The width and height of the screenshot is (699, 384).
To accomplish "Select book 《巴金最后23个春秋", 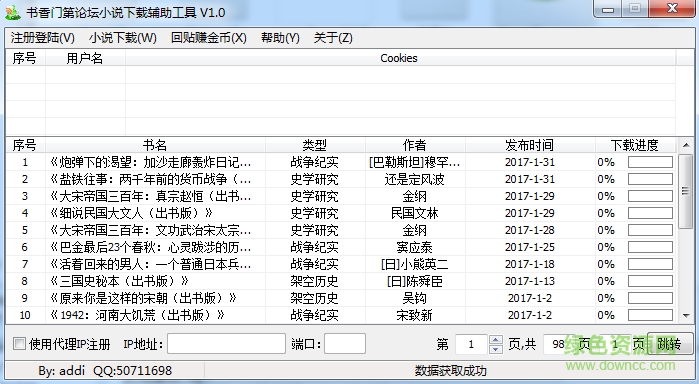I will [150, 247].
